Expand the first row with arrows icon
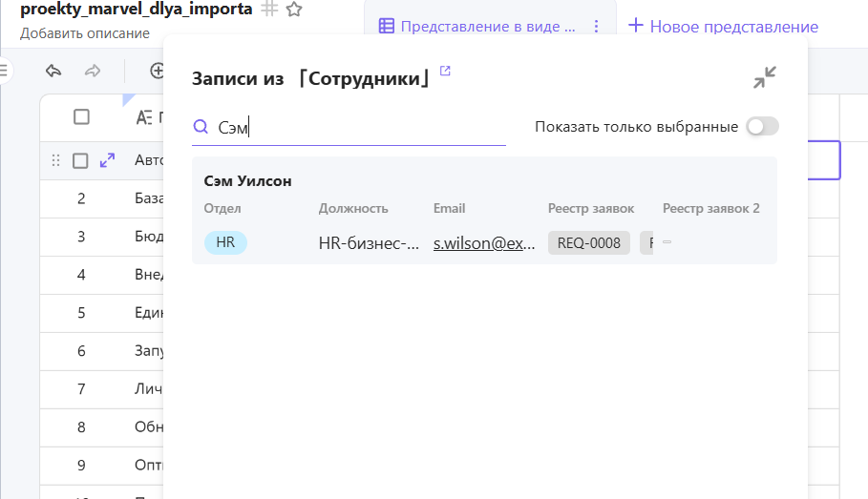The height and width of the screenshot is (499, 868). (107, 160)
